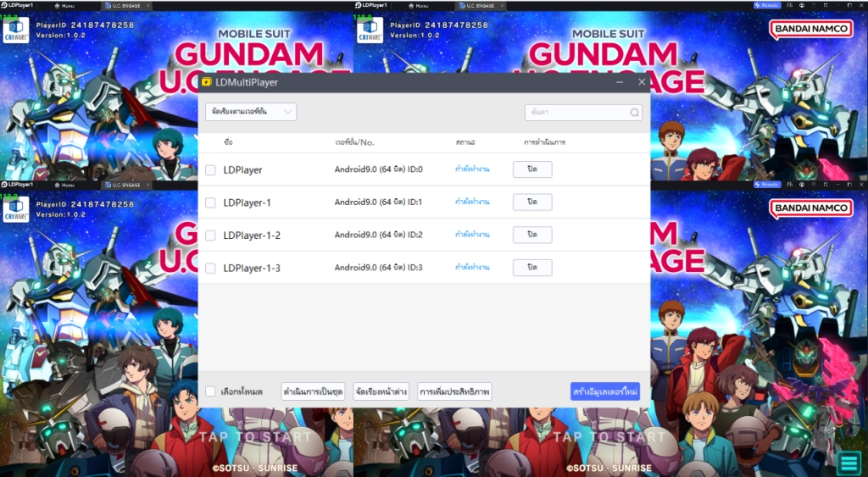Close U.C. ENGAGE tab in the upper-left emulator window
The height and width of the screenshot is (477, 868).
tap(147, 6)
